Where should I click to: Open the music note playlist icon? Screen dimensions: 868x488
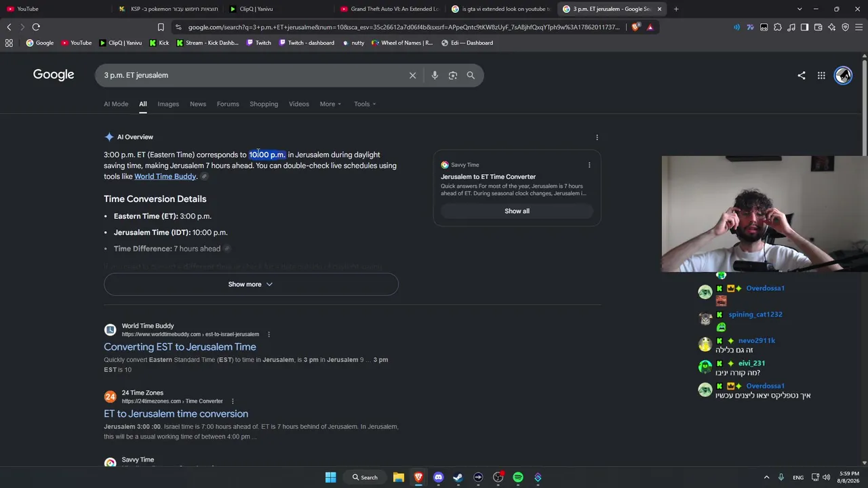click(791, 27)
